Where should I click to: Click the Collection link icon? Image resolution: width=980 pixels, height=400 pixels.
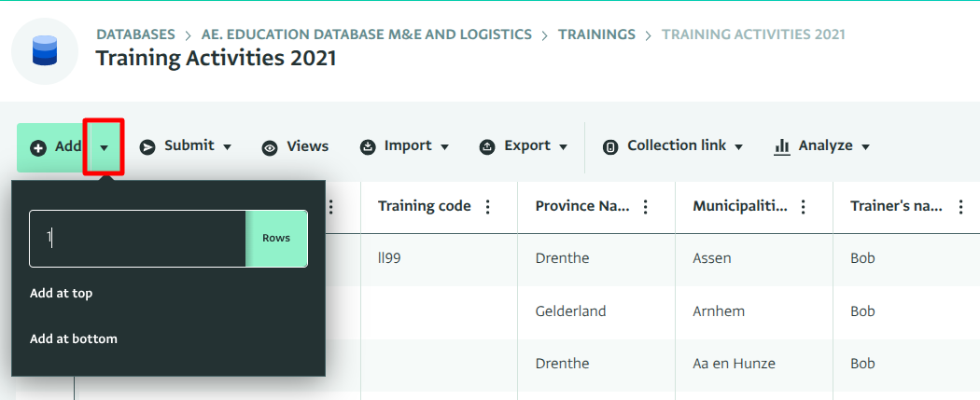(x=610, y=147)
